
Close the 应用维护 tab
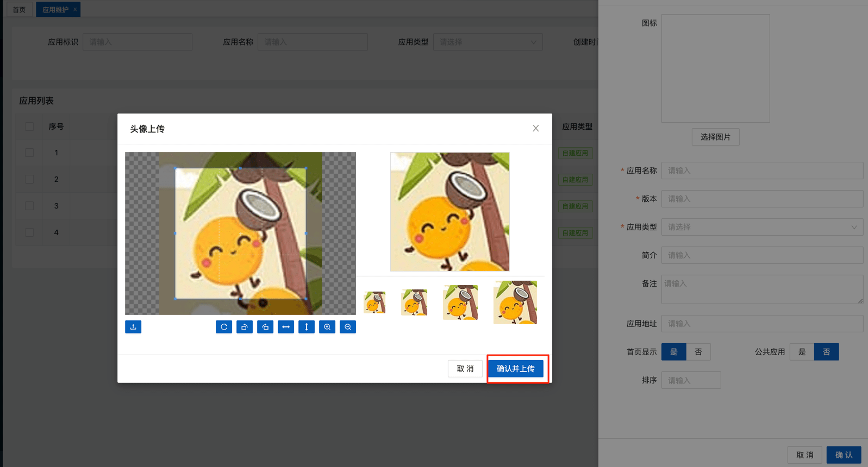(75, 9)
